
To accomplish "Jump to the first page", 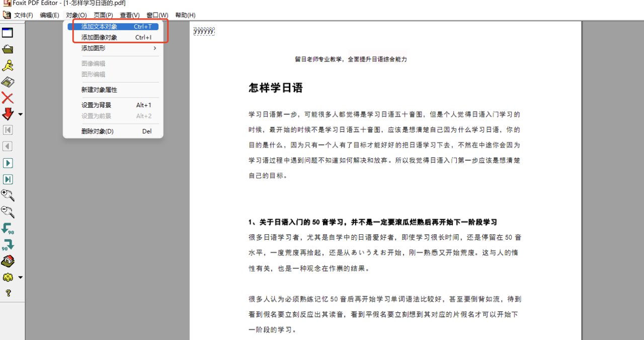I will click(7, 130).
